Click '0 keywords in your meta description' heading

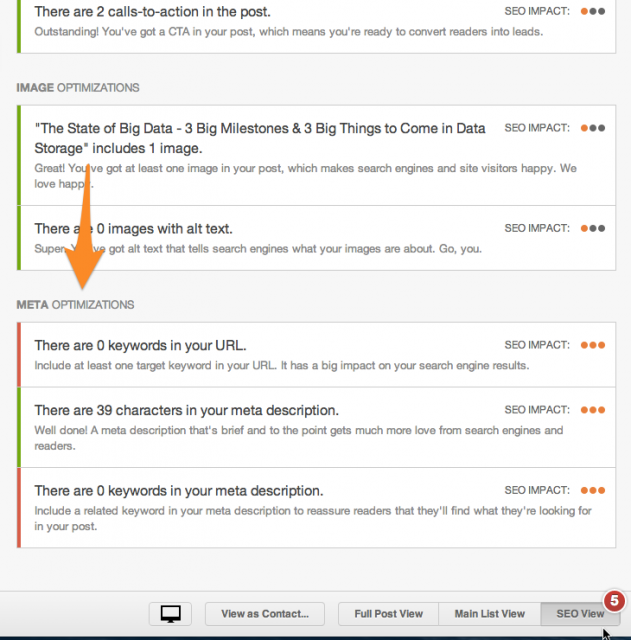[179, 491]
